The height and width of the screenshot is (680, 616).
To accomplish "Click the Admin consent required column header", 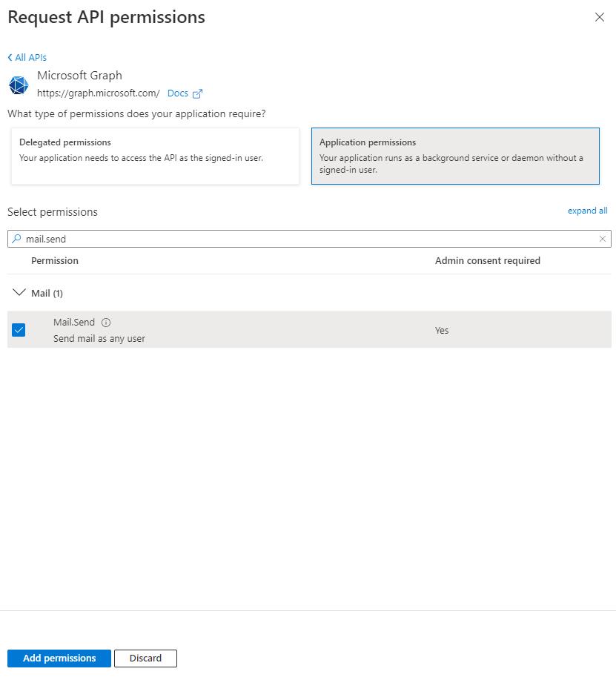I will pyautogui.click(x=488, y=260).
